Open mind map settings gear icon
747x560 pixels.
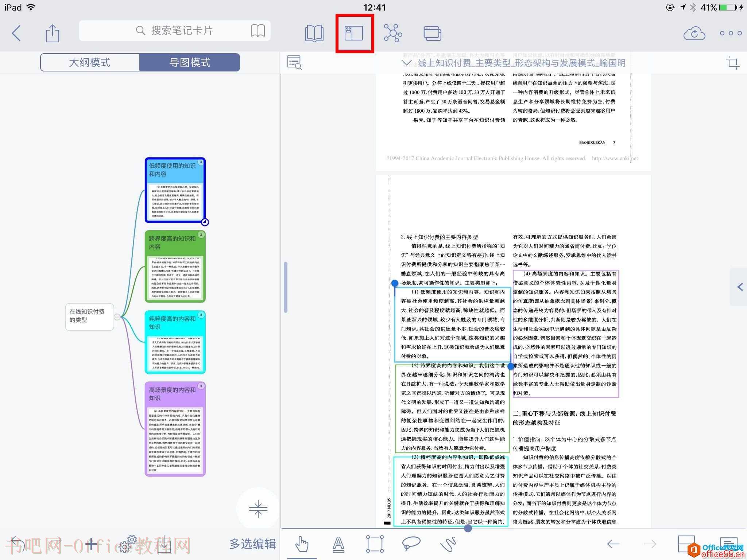coord(128,544)
